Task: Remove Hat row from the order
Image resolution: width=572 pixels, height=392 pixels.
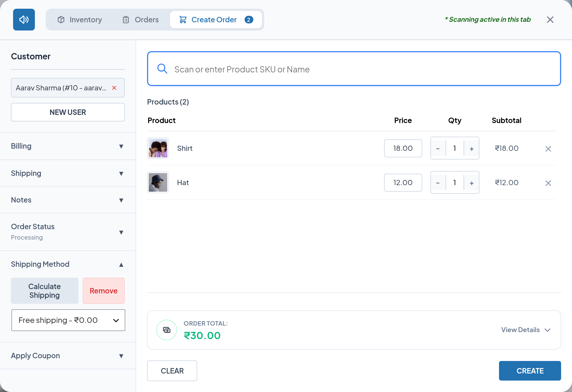Action: 548,183
